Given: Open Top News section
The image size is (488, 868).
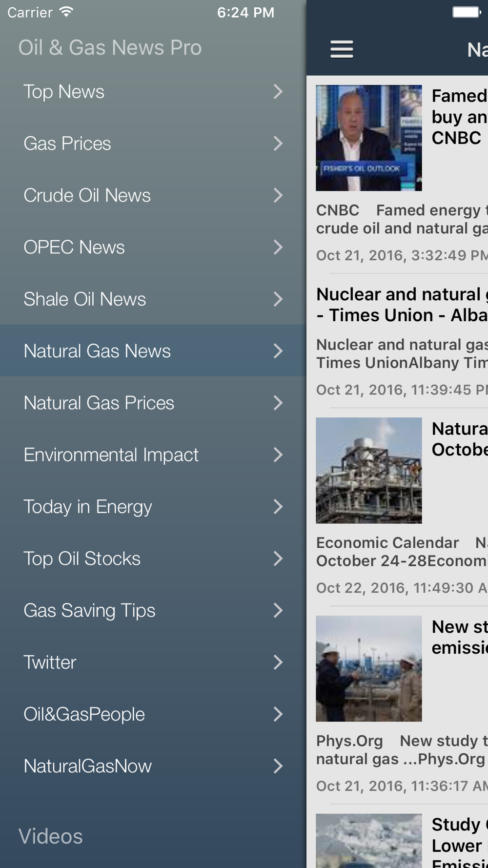Looking at the screenshot, I should 153,91.
